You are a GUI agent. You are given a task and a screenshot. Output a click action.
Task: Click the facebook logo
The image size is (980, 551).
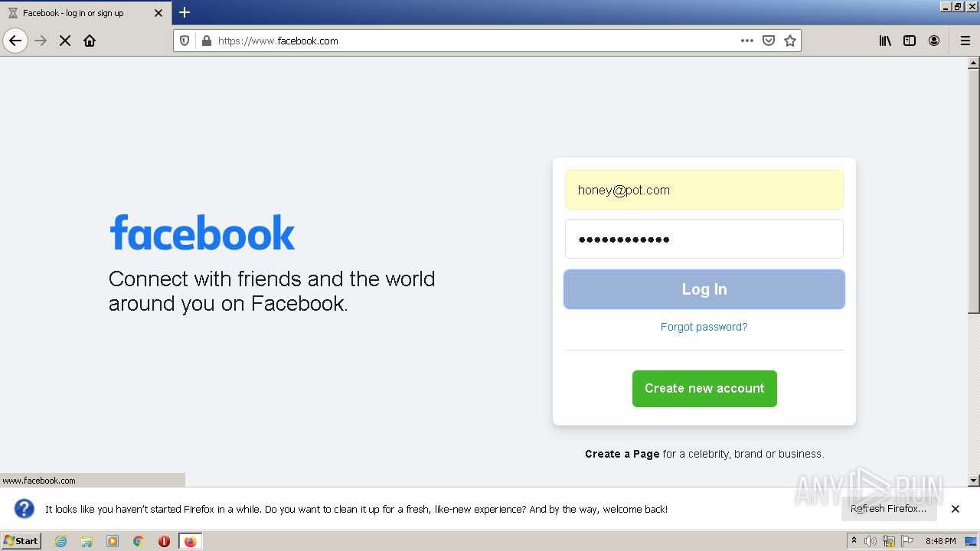(x=202, y=233)
